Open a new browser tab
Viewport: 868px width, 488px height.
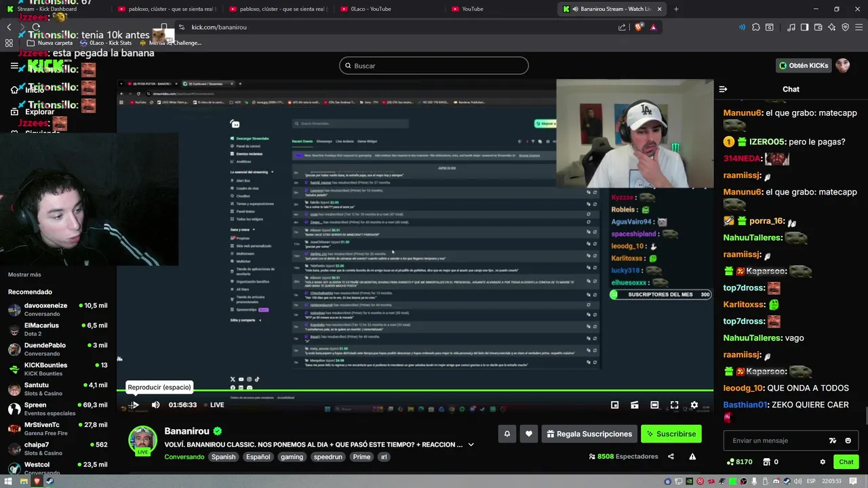(676, 9)
